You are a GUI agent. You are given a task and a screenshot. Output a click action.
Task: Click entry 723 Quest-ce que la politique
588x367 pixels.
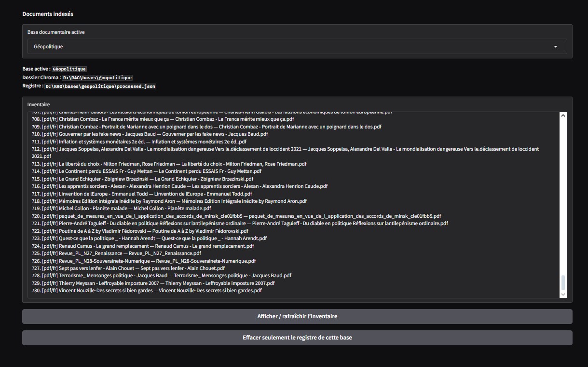(149, 239)
